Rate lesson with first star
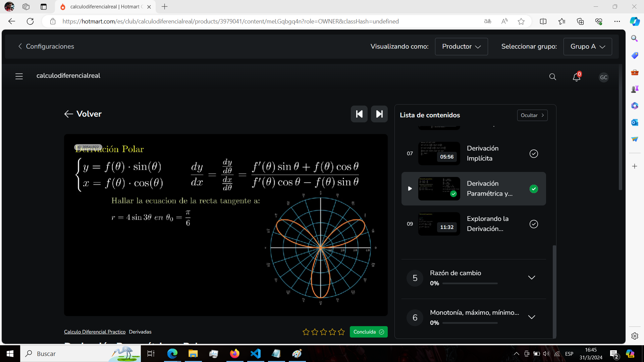The image size is (644, 362). 306,332
